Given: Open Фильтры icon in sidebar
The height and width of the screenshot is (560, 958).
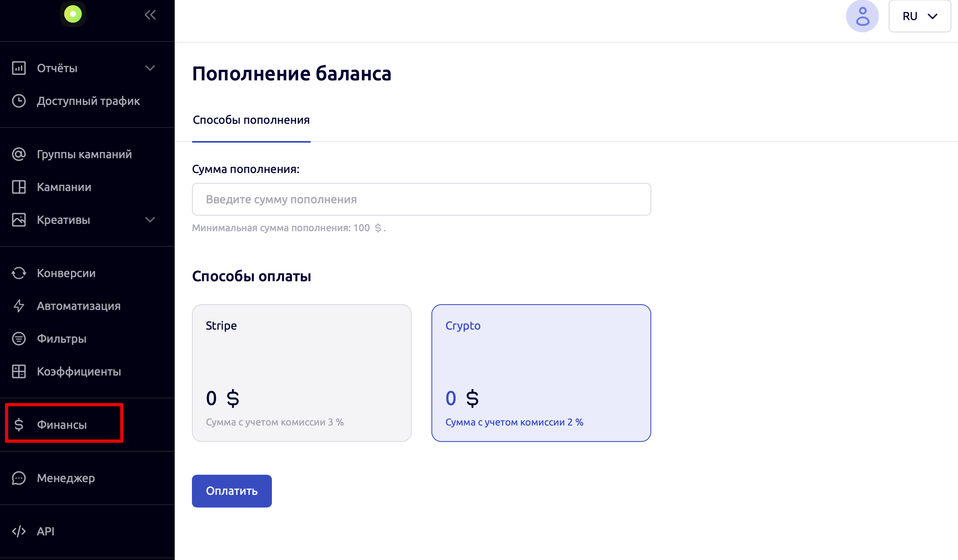Looking at the screenshot, I should pos(19,339).
